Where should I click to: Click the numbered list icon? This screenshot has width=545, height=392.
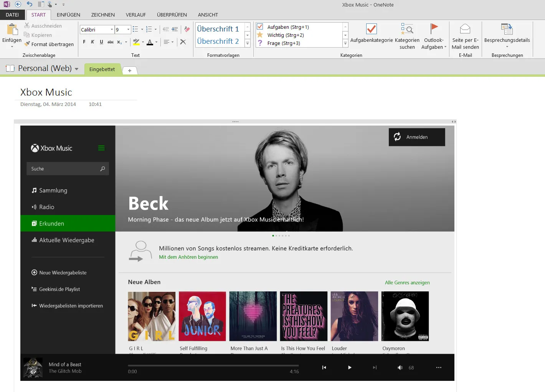(149, 29)
